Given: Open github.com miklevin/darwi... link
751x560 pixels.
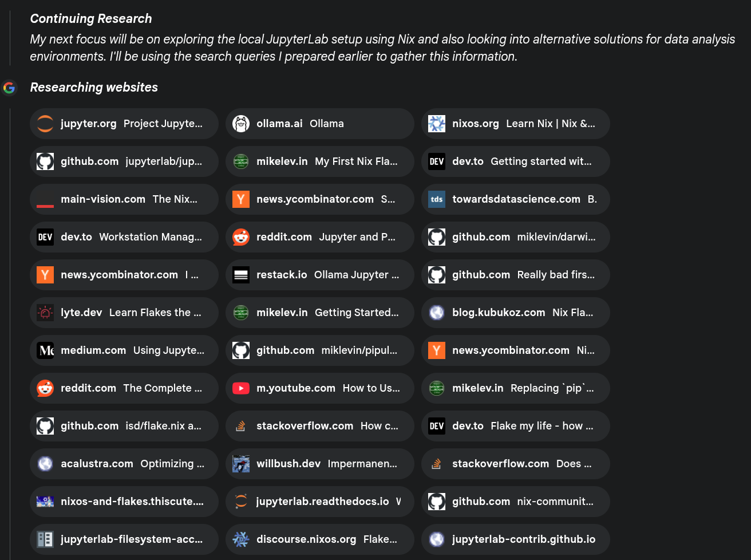Looking at the screenshot, I should [x=516, y=237].
